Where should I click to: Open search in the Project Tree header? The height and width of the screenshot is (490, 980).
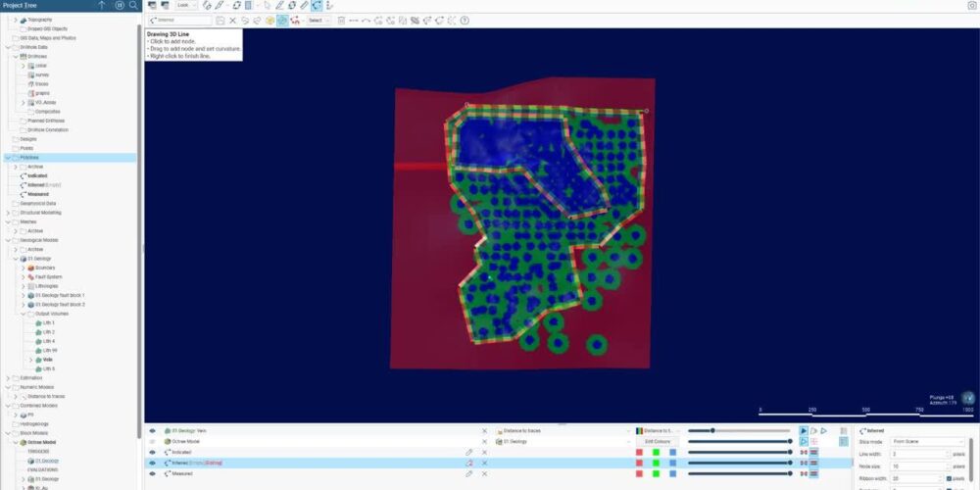coord(132,5)
